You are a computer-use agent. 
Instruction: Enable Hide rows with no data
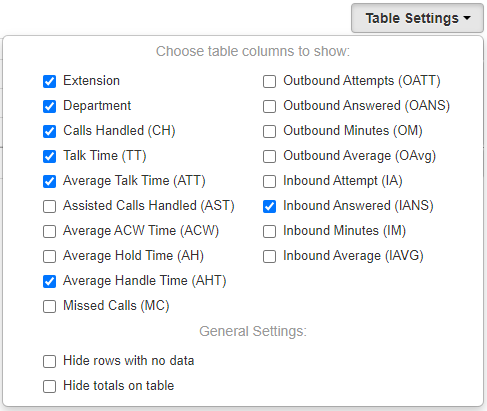(x=49, y=361)
